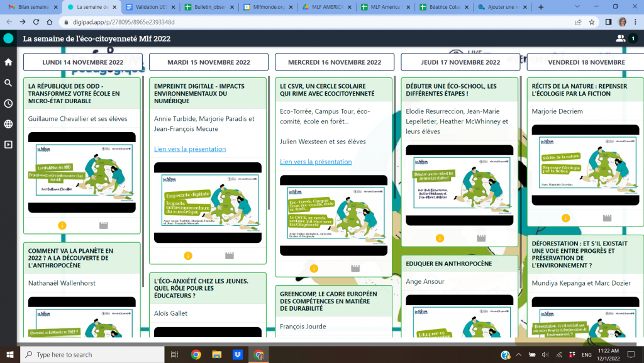Open media clapper icon on République des ODD card
This screenshot has height=363, width=644.
point(104,225)
